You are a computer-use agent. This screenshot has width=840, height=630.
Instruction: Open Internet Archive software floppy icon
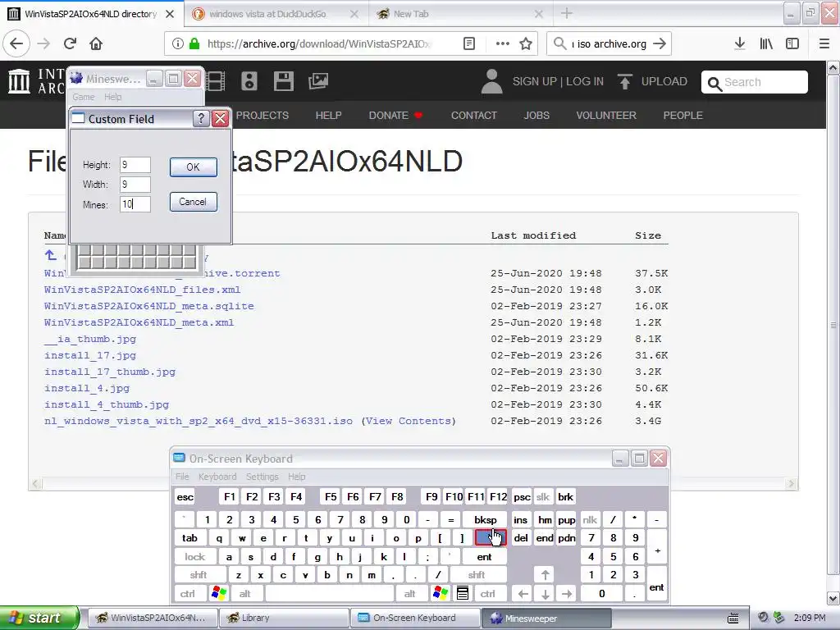[x=283, y=81]
